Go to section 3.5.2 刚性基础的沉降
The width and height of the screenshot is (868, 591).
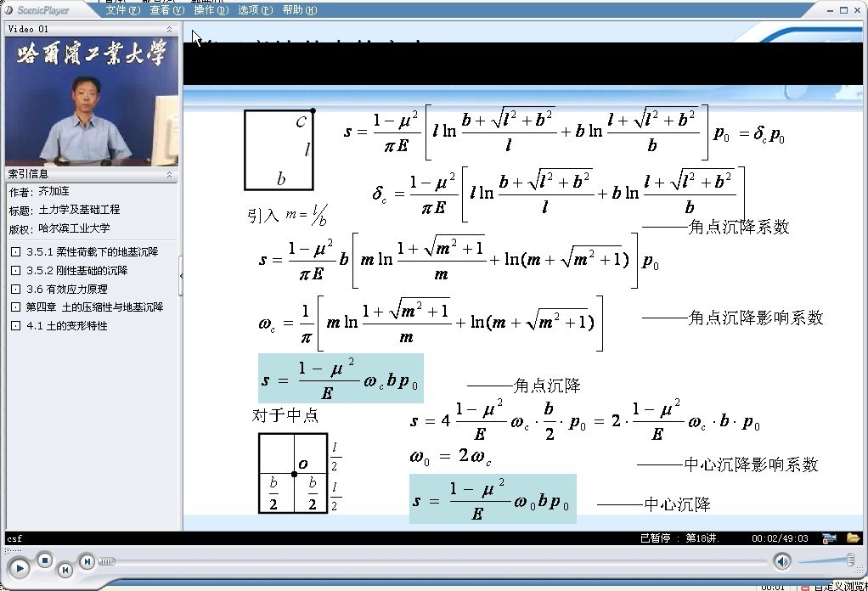point(76,271)
